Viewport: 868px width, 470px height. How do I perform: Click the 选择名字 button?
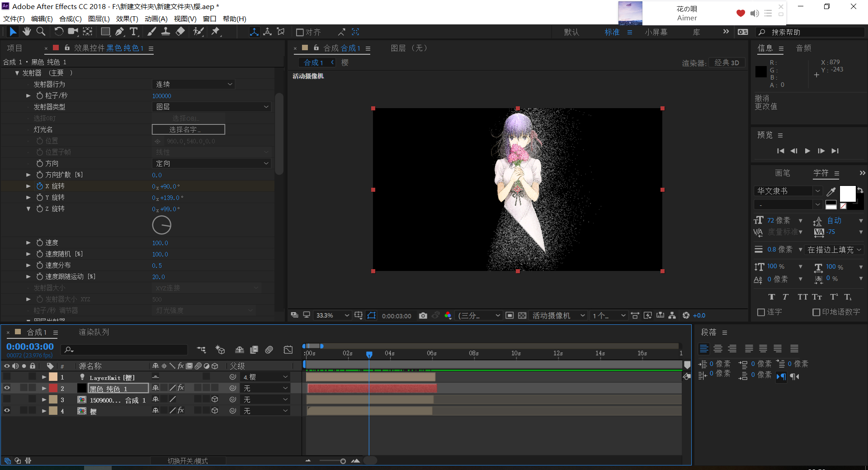tap(188, 130)
